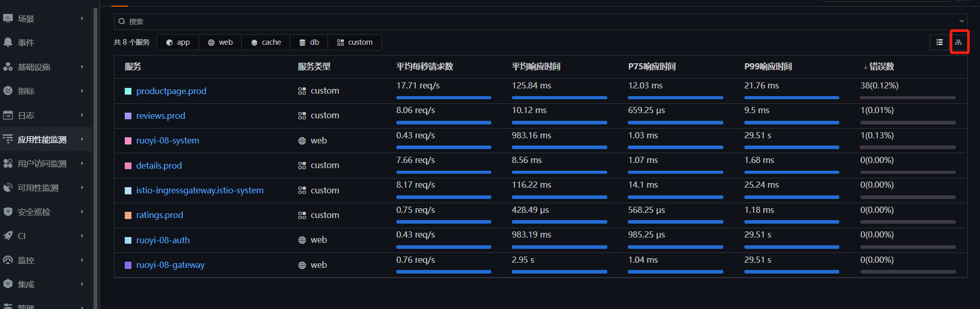Switch to topology map view icon
The height and width of the screenshot is (309, 980).
tap(958, 42)
